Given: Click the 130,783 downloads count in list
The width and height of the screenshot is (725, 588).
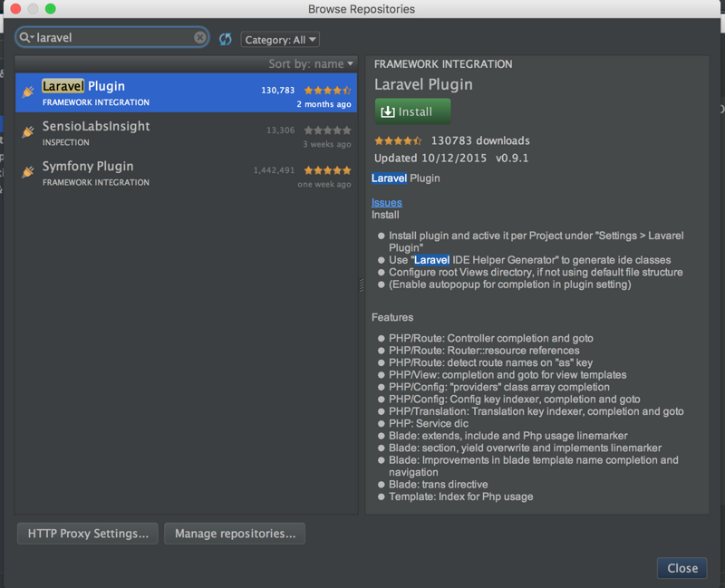Looking at the screenshot, I should click(x=278, y=90).
